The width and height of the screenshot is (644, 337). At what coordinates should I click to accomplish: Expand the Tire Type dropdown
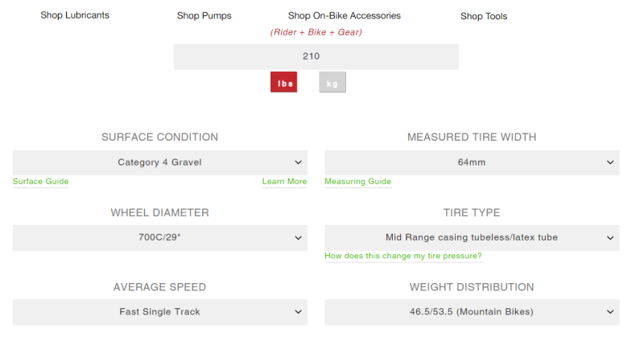[471, 237]
